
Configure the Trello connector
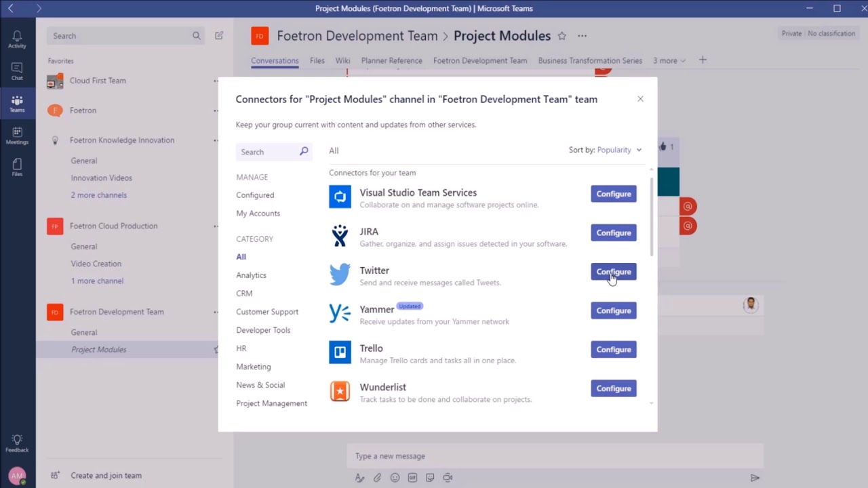(614, 350)
